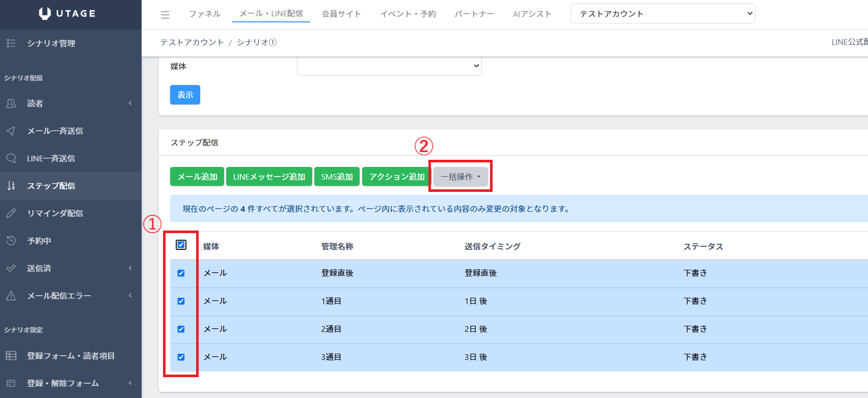Go to シナリオ管理 in the sidebar
Image resolution: width=868 pixels, height=398 pixels.
click(71, 43)
